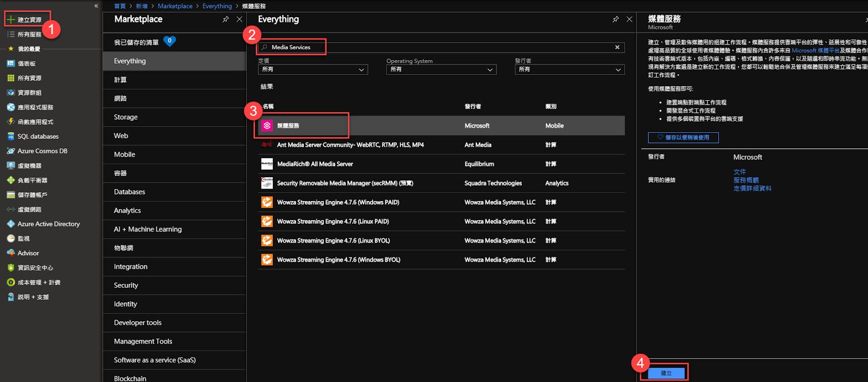This screenshot has height=382, width=868.
Task: Open 應用程式服務 icon
Action: pos(11,107)
